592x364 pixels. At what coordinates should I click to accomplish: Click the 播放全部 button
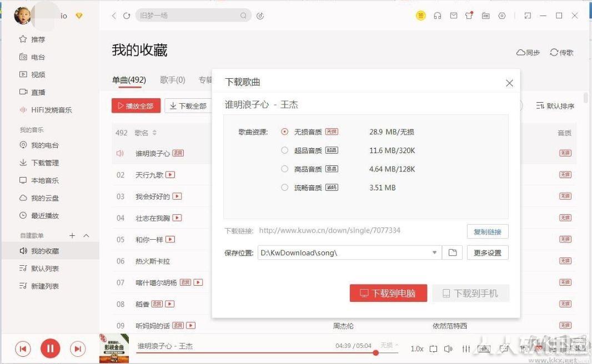pyautogui.click(x=136, y=105)
